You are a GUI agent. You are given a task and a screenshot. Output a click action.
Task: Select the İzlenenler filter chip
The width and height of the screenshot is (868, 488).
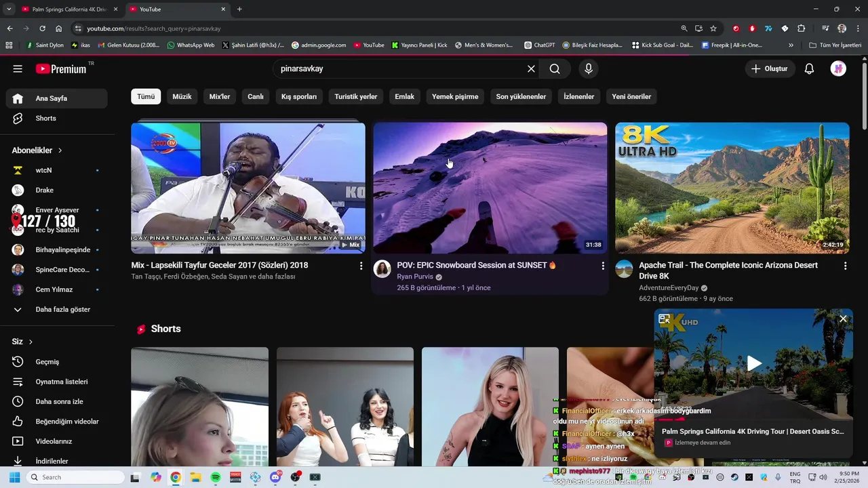[579, 96]
